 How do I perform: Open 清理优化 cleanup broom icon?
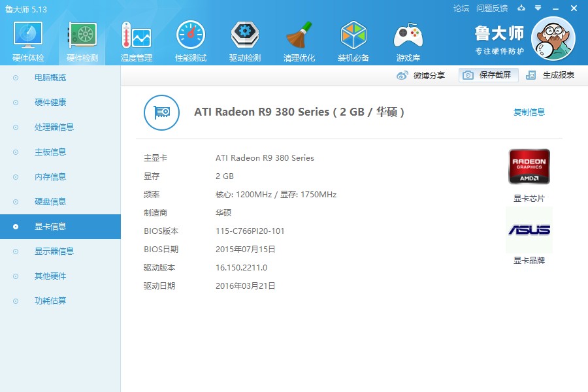[x=299, y=35]
